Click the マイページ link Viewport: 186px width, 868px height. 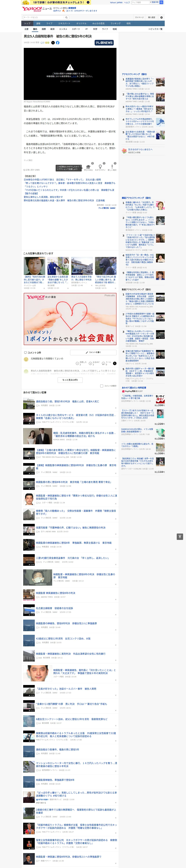pyautogui.click(x=139, y=18)
